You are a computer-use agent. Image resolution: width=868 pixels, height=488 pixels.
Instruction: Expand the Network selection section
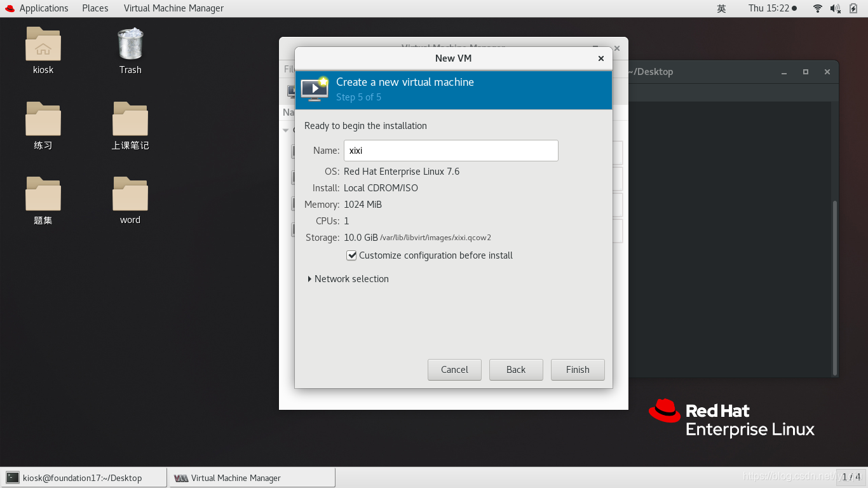tap(348, 279)
